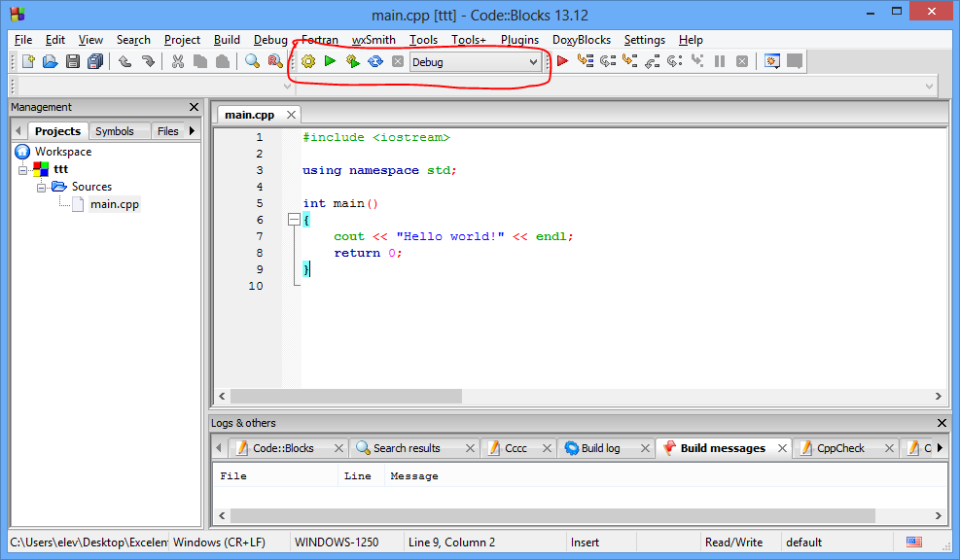Show previous Management tabs with left arrow
Screen dimensions: 960x560
(x=18, y=130)
